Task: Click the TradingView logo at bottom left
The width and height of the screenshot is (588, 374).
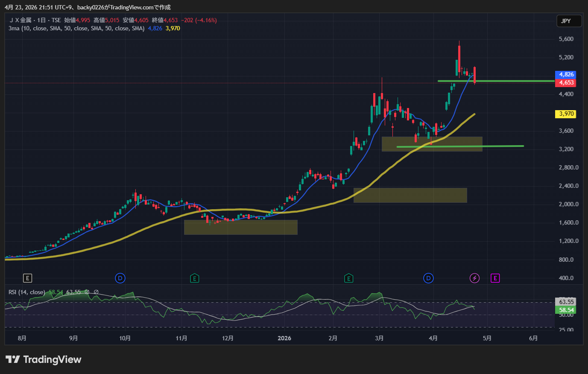Action: point(43,359)
